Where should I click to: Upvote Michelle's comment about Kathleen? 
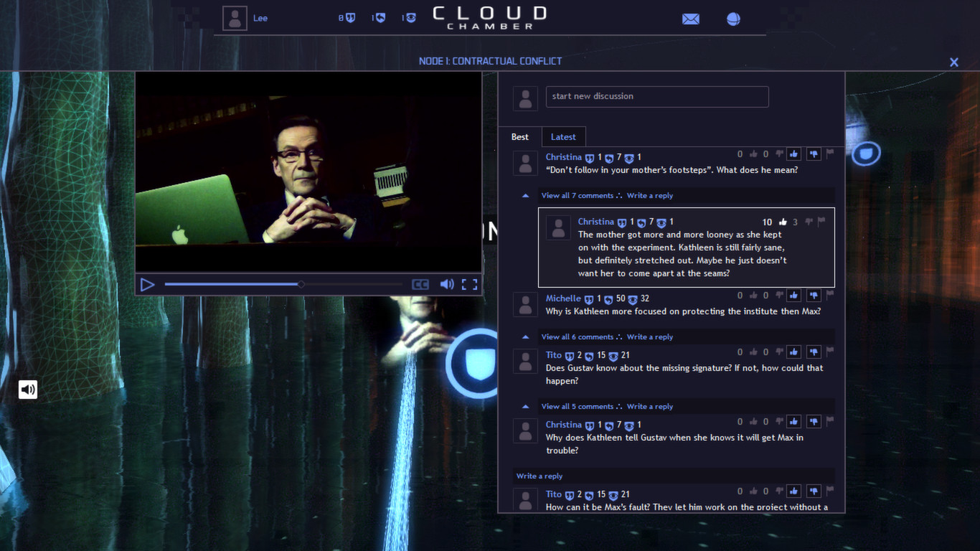pos(793,295)
